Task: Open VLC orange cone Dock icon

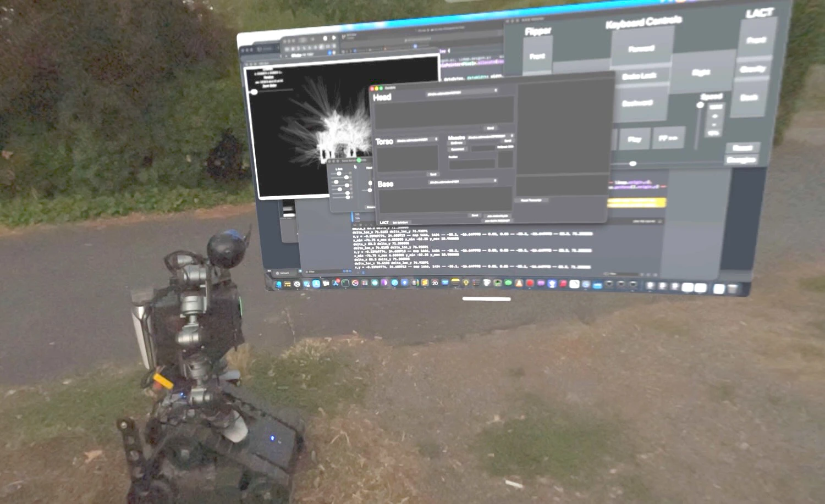Action: point(519,283)
